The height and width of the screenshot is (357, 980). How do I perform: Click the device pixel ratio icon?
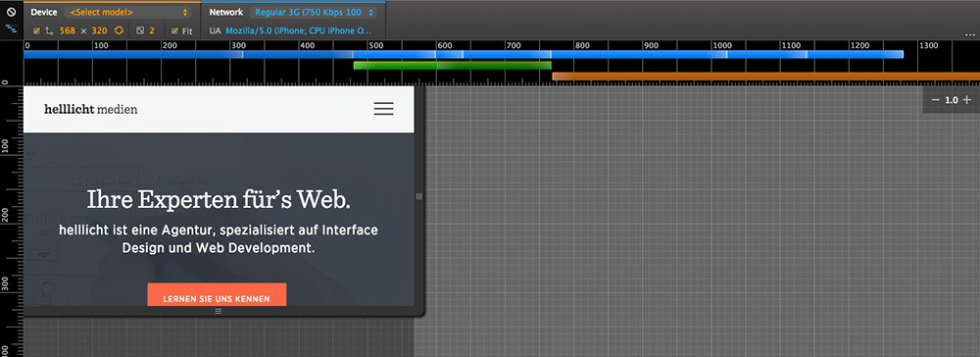[140, 30]
